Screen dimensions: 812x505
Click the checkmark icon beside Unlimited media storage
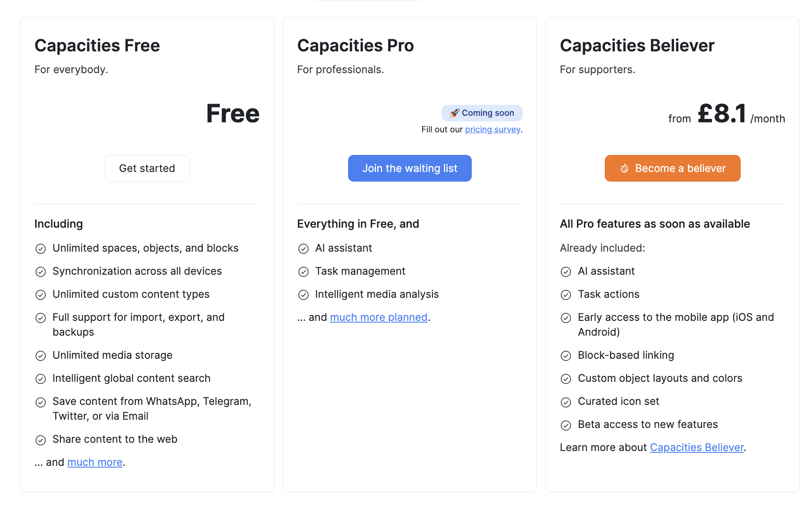tap(40, 356)
